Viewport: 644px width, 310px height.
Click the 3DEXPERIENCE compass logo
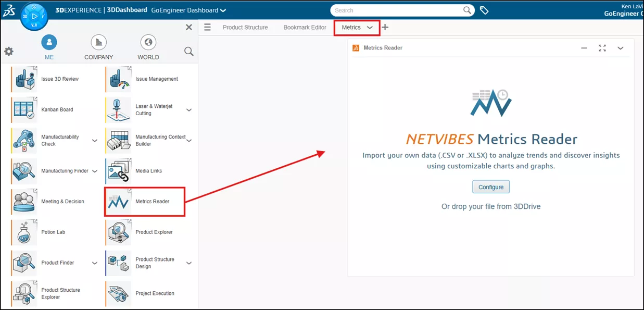pyautogui.click(x=34, y=16)
